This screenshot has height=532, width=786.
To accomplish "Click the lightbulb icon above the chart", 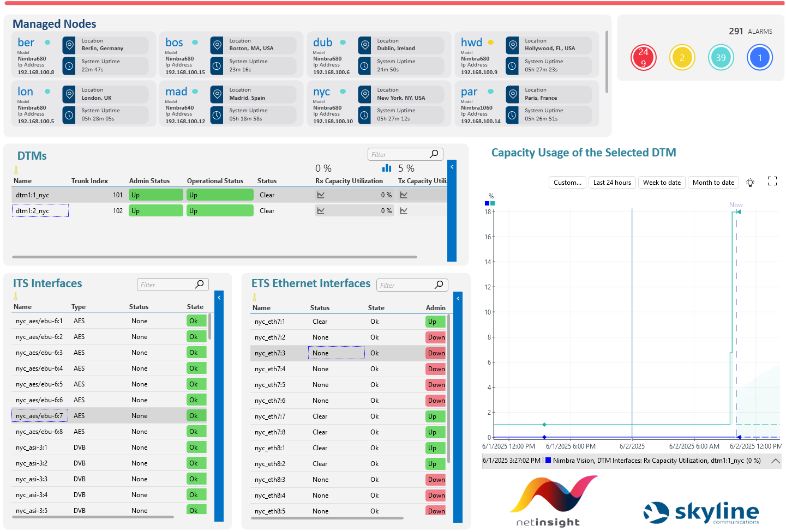I will click(x=751, y=183).
